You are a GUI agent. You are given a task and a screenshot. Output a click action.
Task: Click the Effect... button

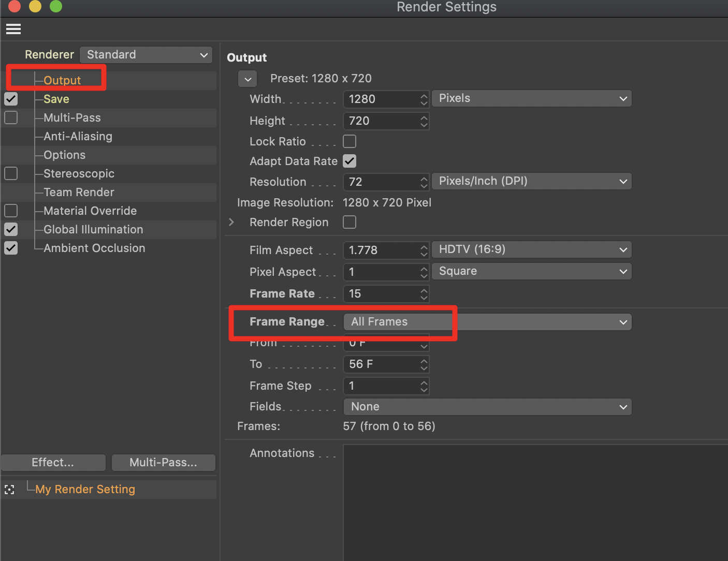click(53, 463)
